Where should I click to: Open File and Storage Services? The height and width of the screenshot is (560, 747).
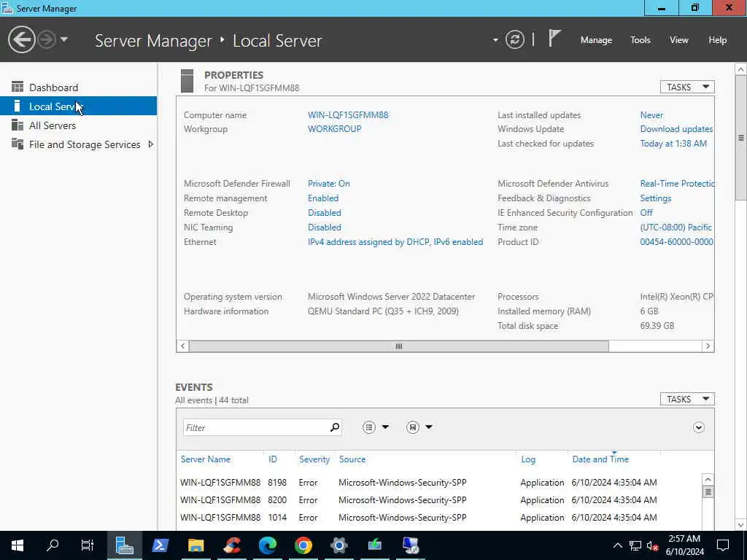(x=85, y=144)
